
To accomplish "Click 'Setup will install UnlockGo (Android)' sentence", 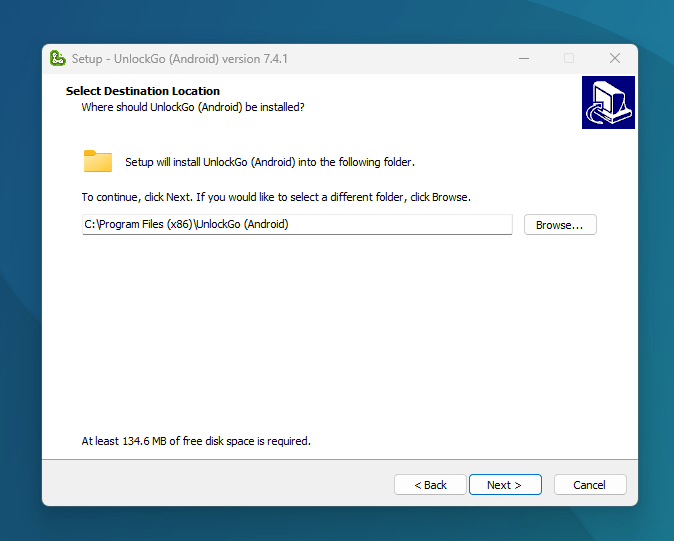I will pyautogui.click(x=270, y=162).
